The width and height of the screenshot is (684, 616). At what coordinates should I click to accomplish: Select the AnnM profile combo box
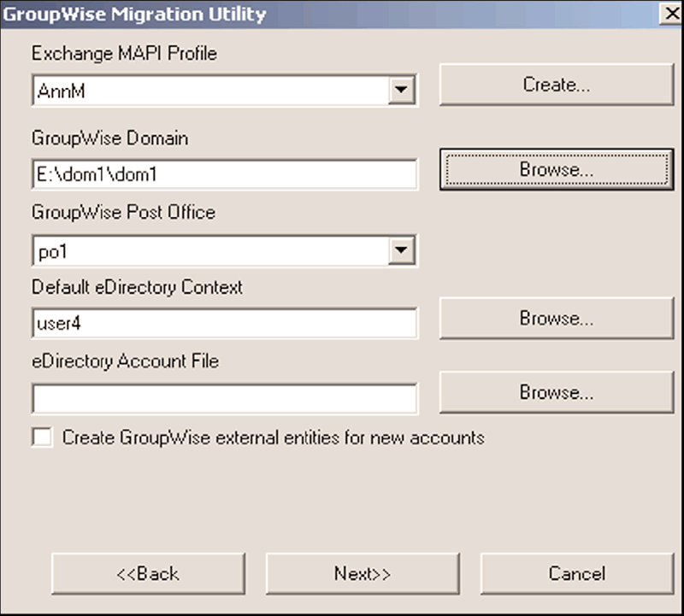click(x=225, y=91)
